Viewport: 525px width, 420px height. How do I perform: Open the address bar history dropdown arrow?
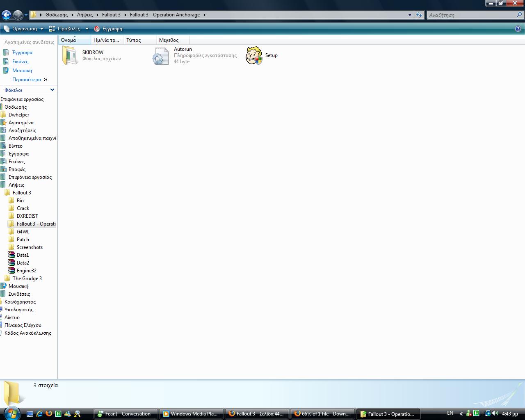point(410,15)
